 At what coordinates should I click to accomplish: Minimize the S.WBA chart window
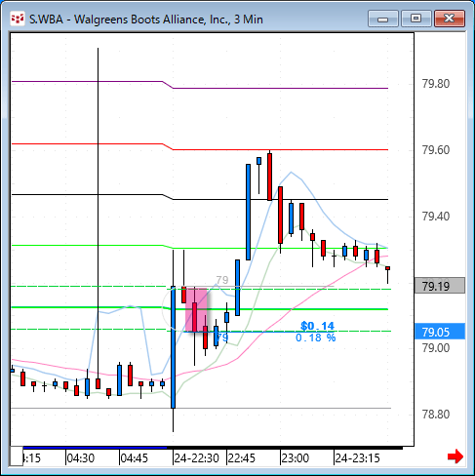[x=383, y=19]
